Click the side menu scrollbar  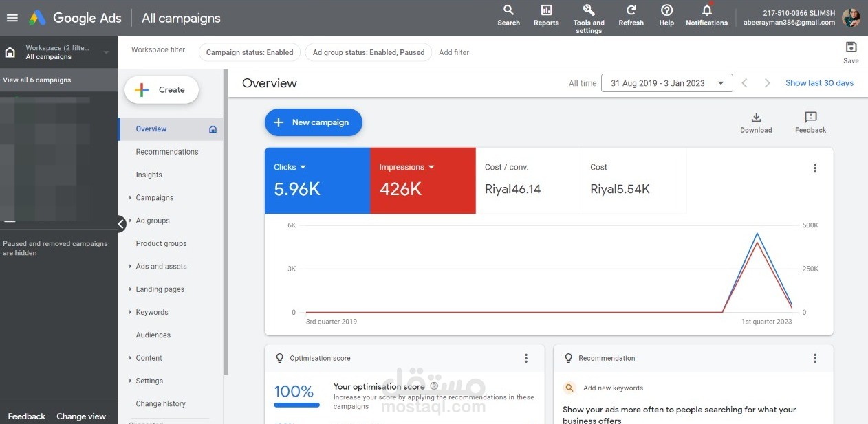point(226,223)
